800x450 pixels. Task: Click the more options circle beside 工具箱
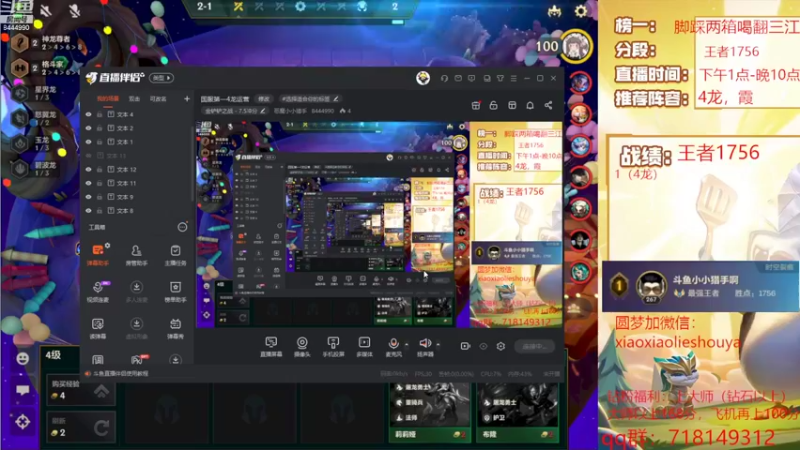pos(182,227)
